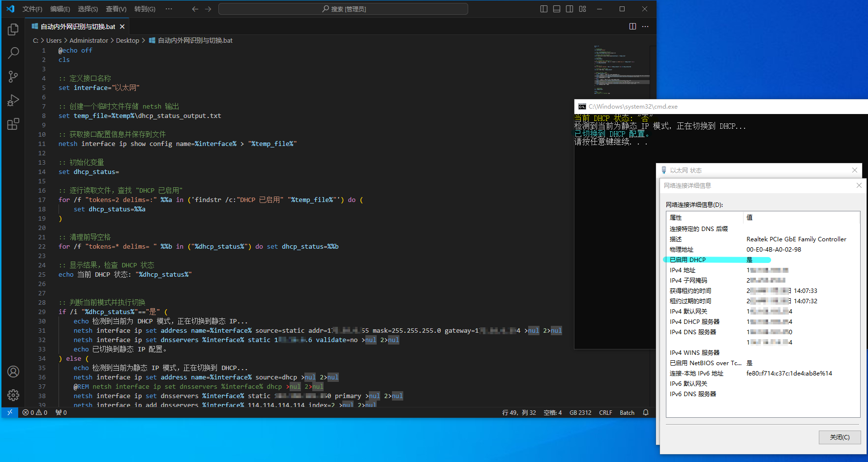Viewport: 868px width, 462px height.
Task: Go back with the navigation arrow
Action: pyautogui.click(x=195, y=9)
